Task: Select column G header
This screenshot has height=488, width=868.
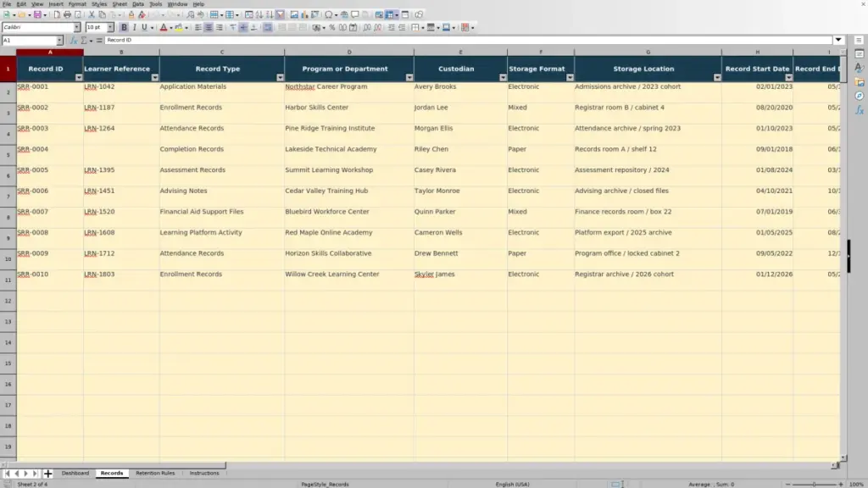Action: tap(648, 52)
